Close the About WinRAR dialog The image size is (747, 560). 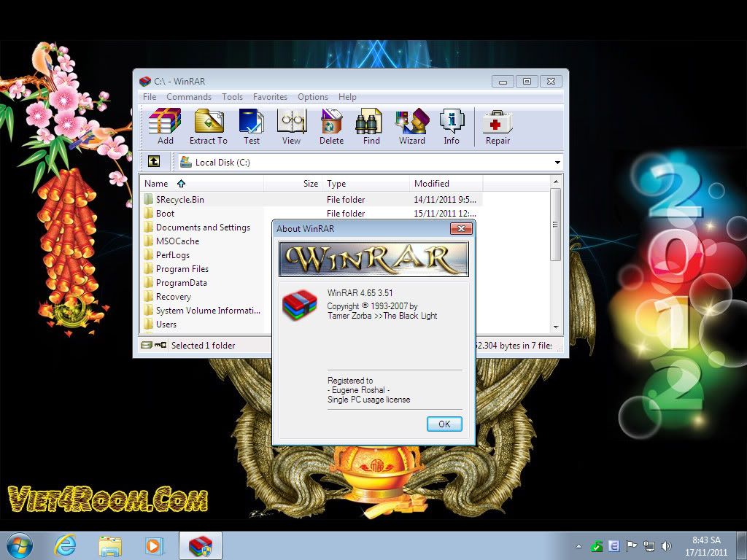click(461, 228)
